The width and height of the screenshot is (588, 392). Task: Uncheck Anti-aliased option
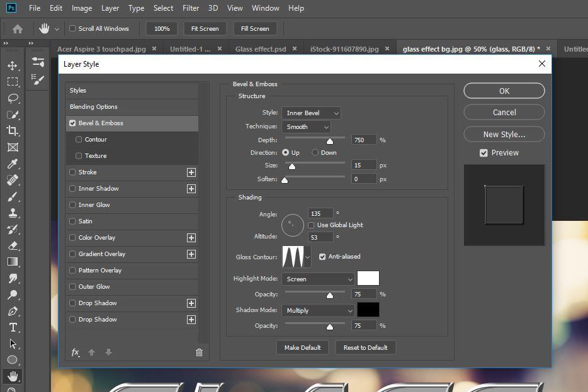[x=322, y=257]
